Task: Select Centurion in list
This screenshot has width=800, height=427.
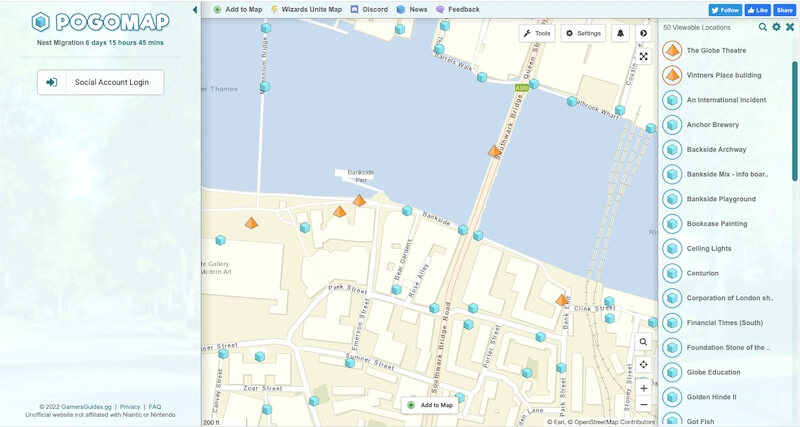Action: [x=726, y=273]
